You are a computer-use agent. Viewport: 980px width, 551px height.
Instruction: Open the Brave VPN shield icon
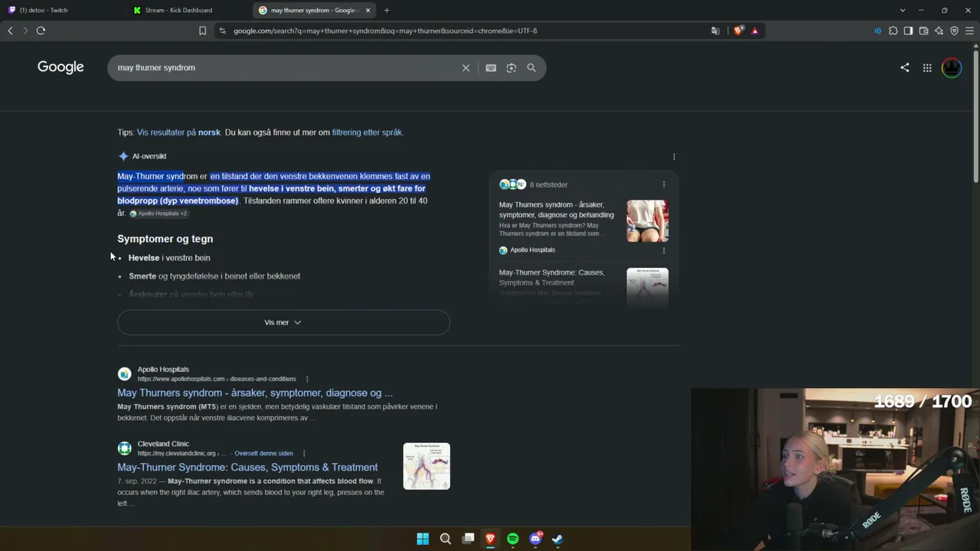pyautogui.click(x=954, y=31)
